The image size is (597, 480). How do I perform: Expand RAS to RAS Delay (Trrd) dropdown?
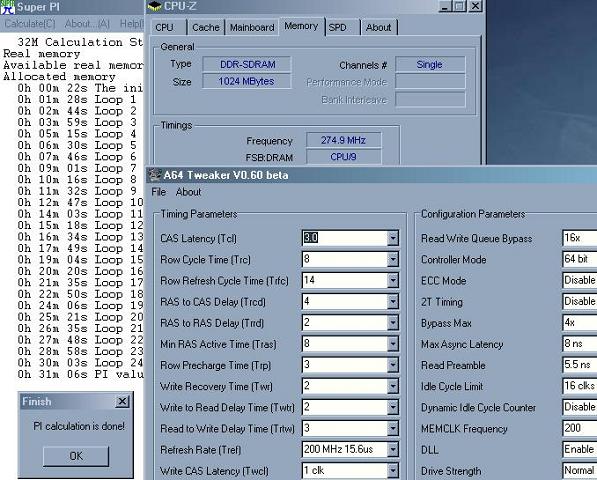(x=392, y=323)
